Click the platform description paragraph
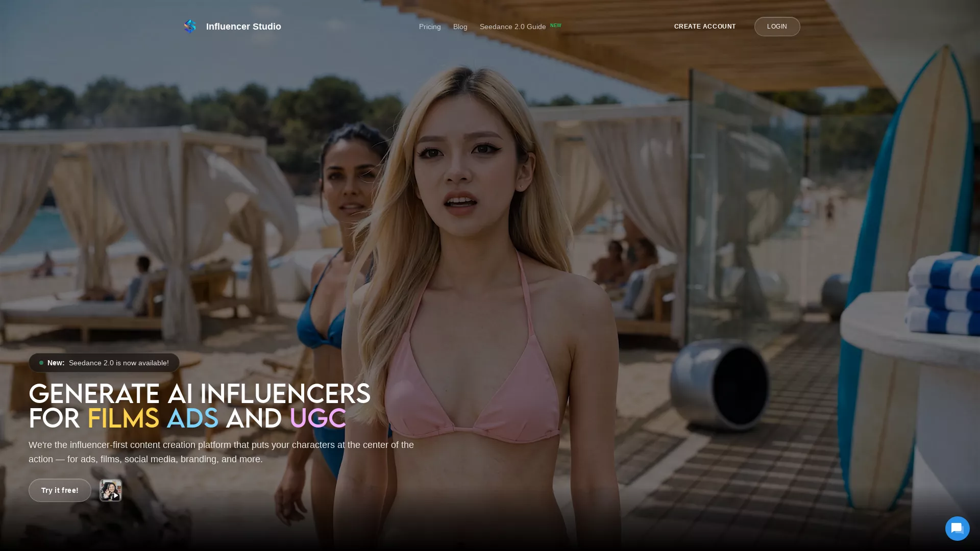 tap(221, 452)
